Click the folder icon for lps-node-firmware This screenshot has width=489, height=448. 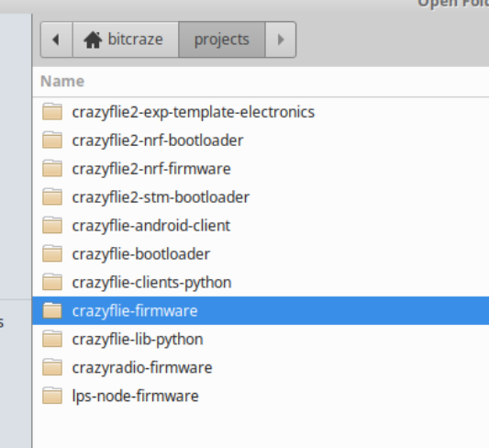pos(52,396)
